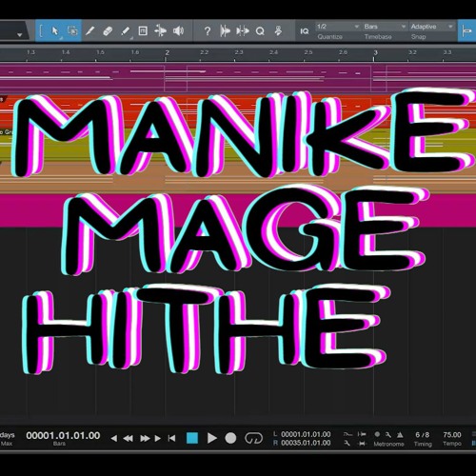476x476 pixels.
Task: Open the question mark help icon
Action: (x=208, y=30)
